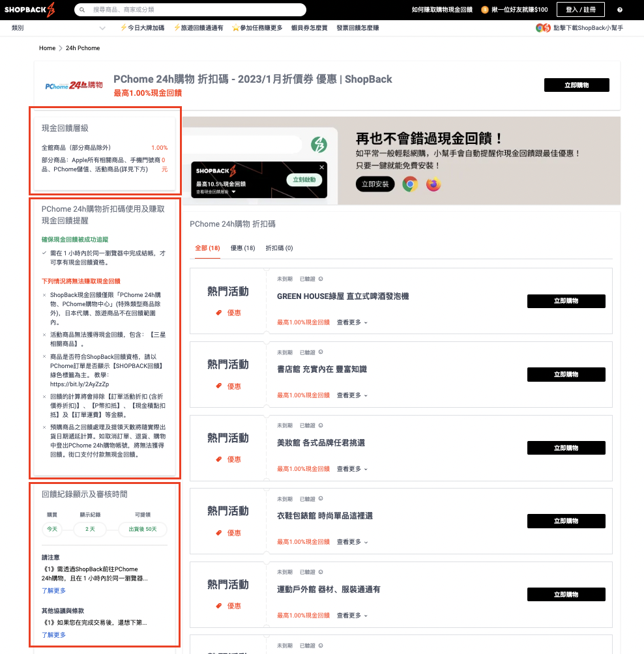Expand 查看更多 on 運動戶外館 deal
This screenshot has height=654, width=644.
[x=352, y=615]
